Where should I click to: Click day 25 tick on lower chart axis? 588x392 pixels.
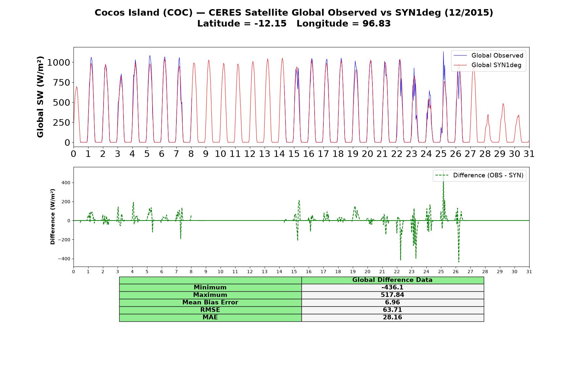tap(441, 272)
